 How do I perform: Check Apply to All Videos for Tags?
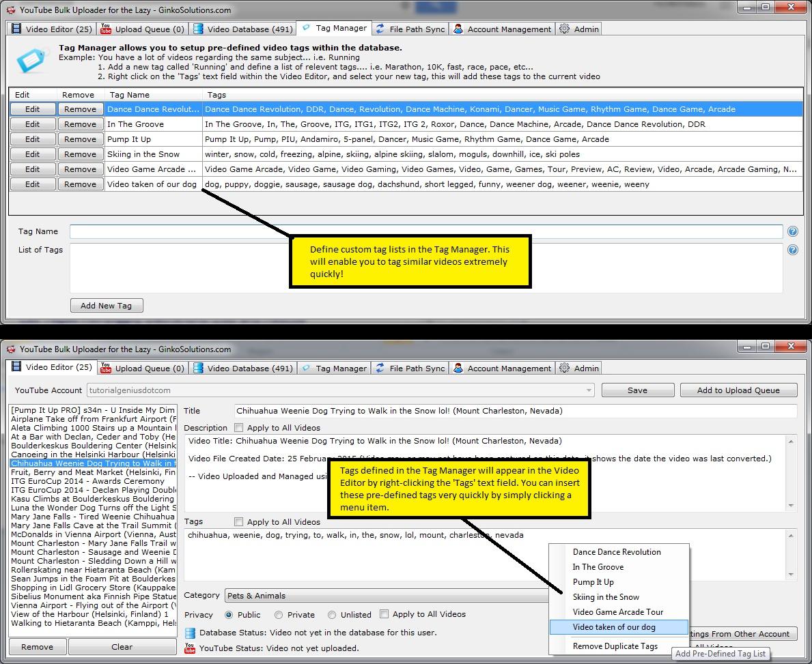[239, 521]
